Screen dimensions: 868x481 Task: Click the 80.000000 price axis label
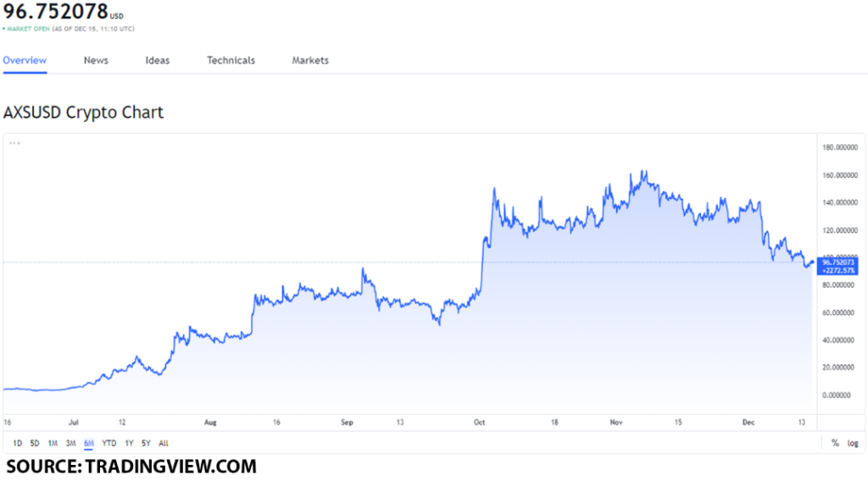[x=838, y=285]
